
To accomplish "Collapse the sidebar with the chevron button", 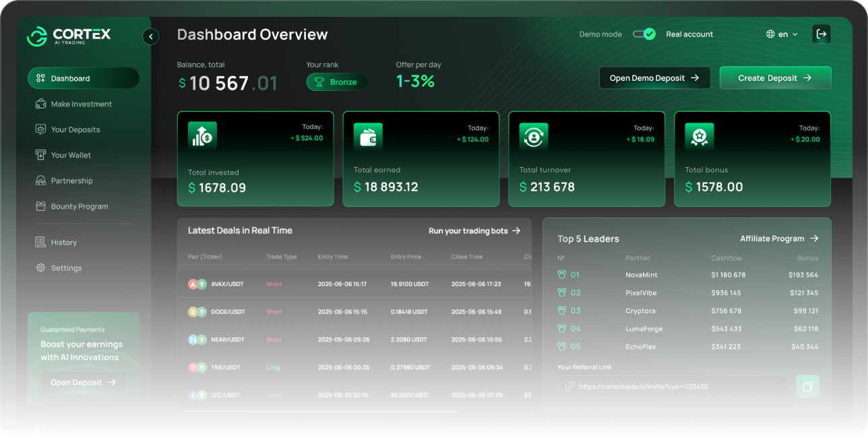I will click(x=150, y=36).
